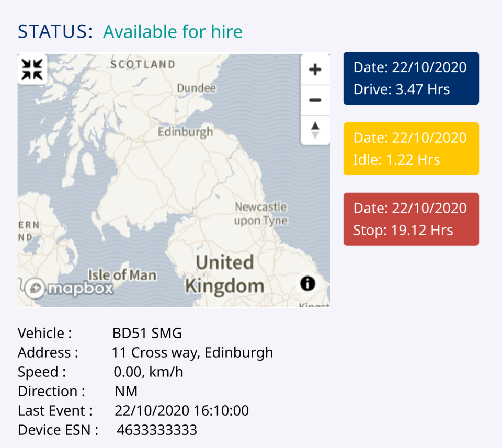Click direction value 'NM'
The height and width of the screenshot is (448, 502).
(126, 391)
